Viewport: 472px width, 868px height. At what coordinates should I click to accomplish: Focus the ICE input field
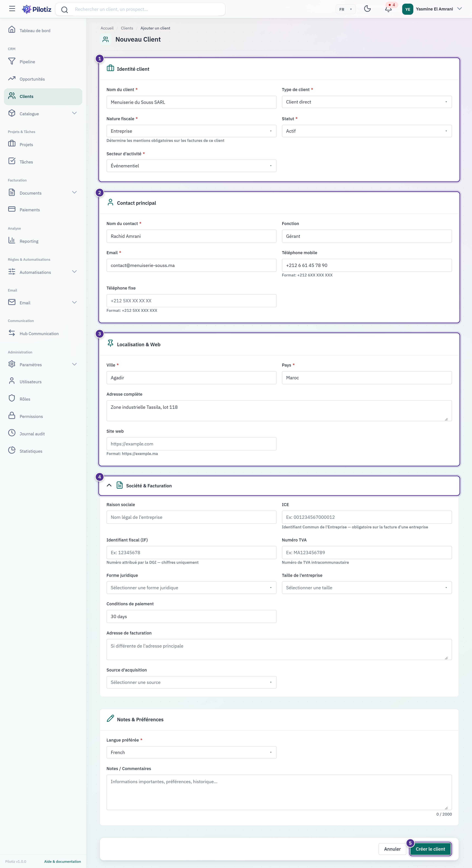point(367,517)
